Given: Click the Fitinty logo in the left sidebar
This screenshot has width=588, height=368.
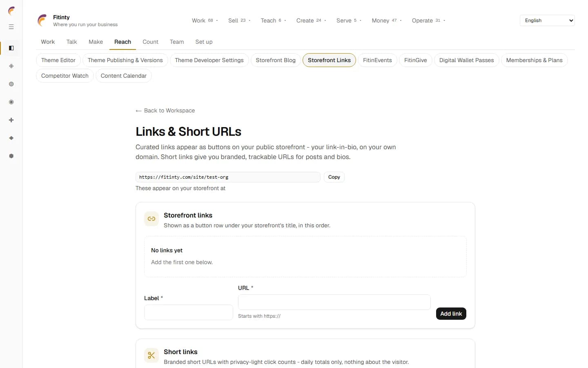Looking at the screenshot, I should pyautogui.click(x=11, y=11).
